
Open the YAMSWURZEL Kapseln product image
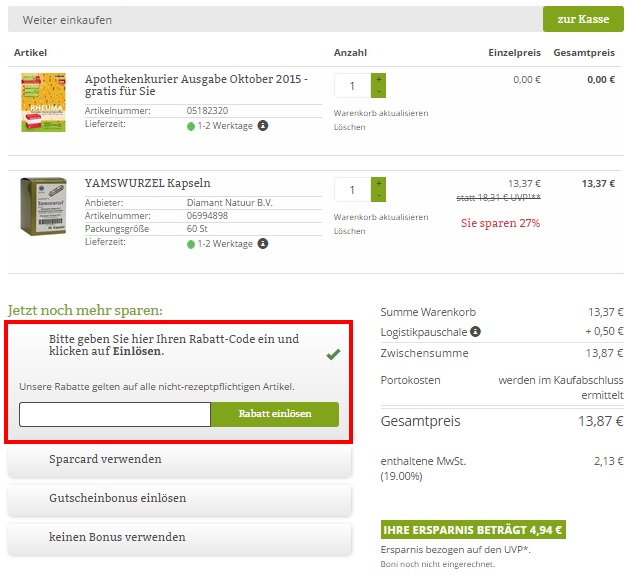pyautogui.click(x=43, y=206)
